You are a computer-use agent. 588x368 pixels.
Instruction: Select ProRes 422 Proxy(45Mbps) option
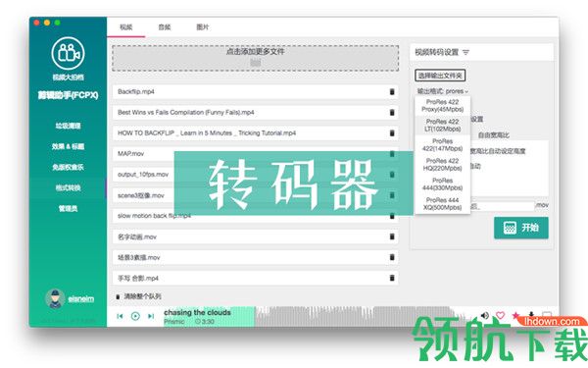443,106
